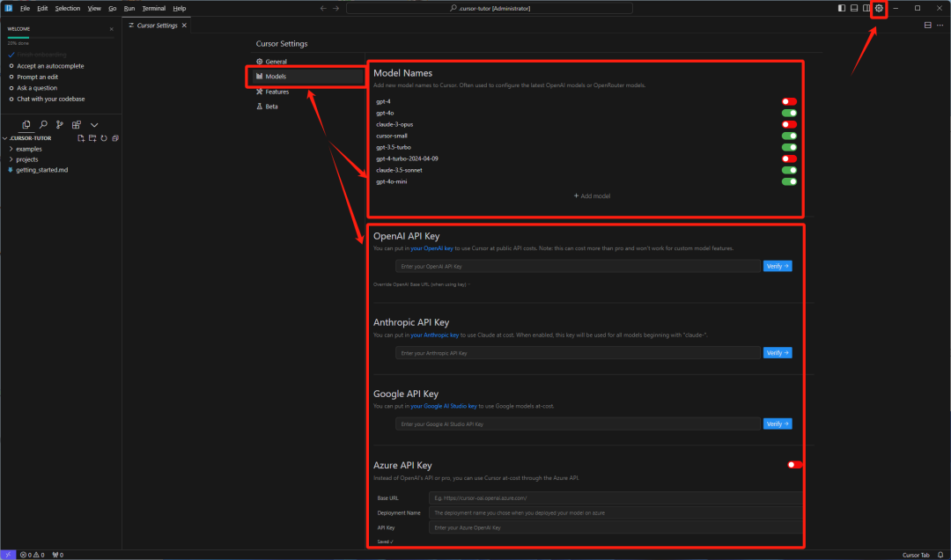Follow the 'your OpenAI key' link
The width and height of the screenshot is (951, 560).
coord(431,249)
